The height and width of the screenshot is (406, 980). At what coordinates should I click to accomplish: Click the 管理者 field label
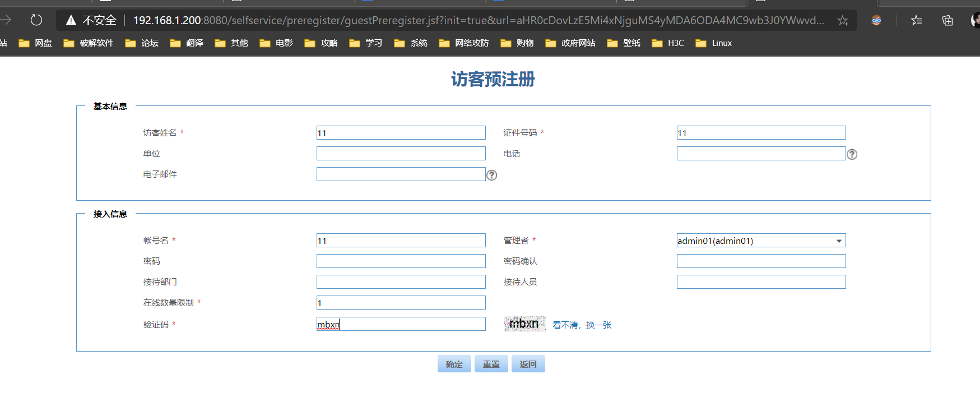tap(516, 241)
